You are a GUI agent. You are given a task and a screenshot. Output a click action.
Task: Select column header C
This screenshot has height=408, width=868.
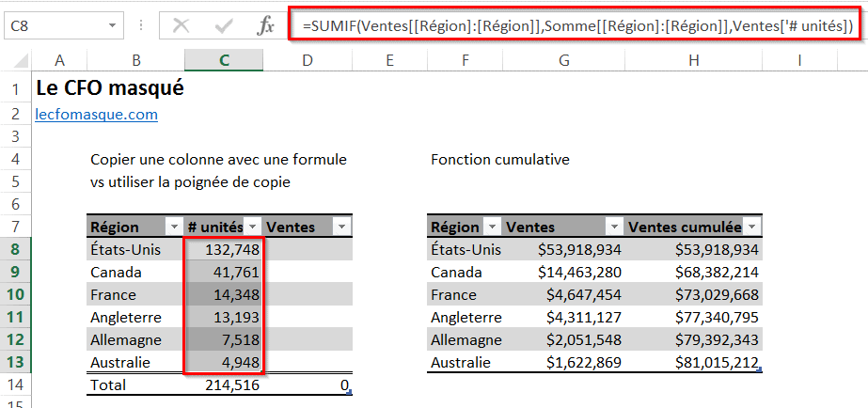click(x=224, y=60)
